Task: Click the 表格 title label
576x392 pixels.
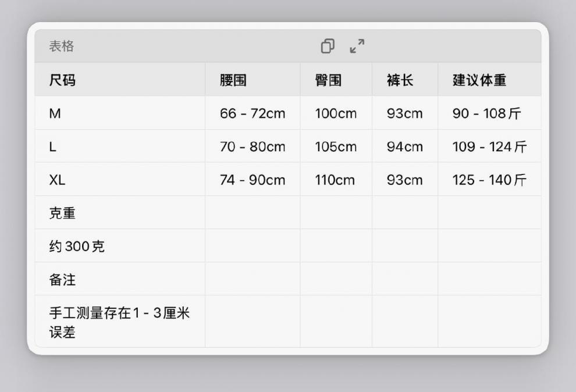Action: [x=61, y=47]
